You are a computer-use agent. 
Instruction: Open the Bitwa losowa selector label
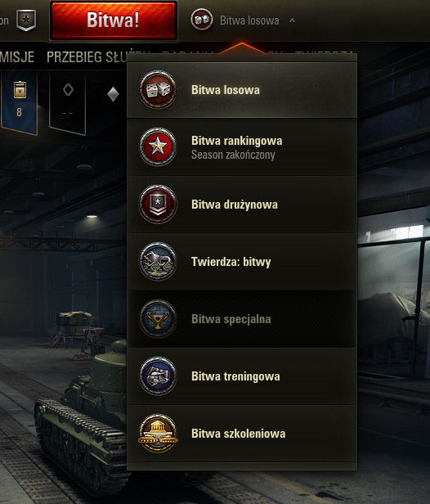pos(249,20)
